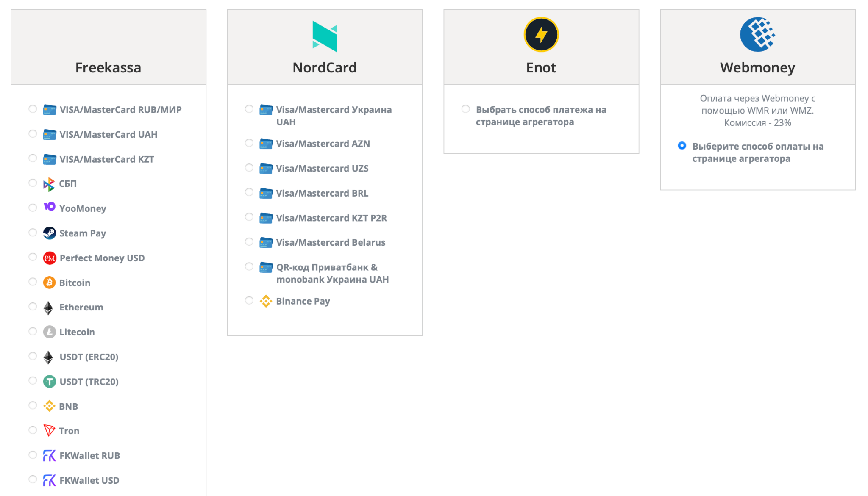Screen dimensions: 868x496
Task: Click the Steam Pay icon
Action: click(x=50, y=233)
